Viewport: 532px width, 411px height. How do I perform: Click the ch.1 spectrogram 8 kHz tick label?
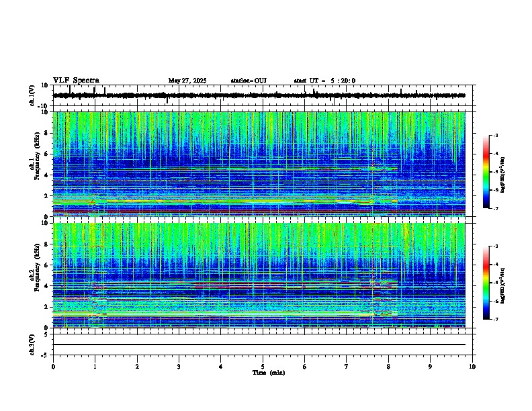pyautogui.click(x=47, y=133)
